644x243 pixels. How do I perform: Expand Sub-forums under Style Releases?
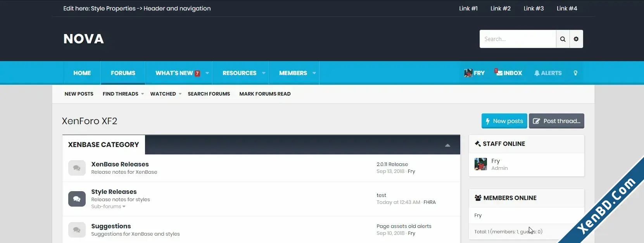tap(108, 207)
